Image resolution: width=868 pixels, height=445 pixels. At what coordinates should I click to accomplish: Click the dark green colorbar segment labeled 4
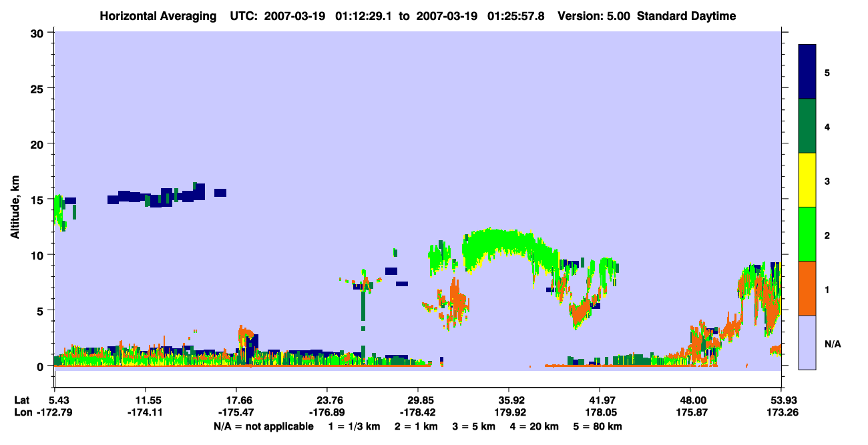click(807, 126)
